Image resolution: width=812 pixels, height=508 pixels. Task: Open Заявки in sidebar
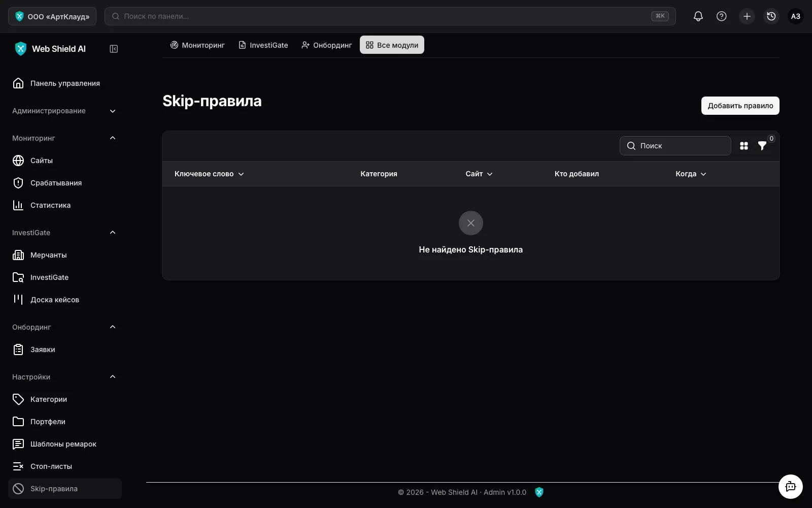pos(65,350)
